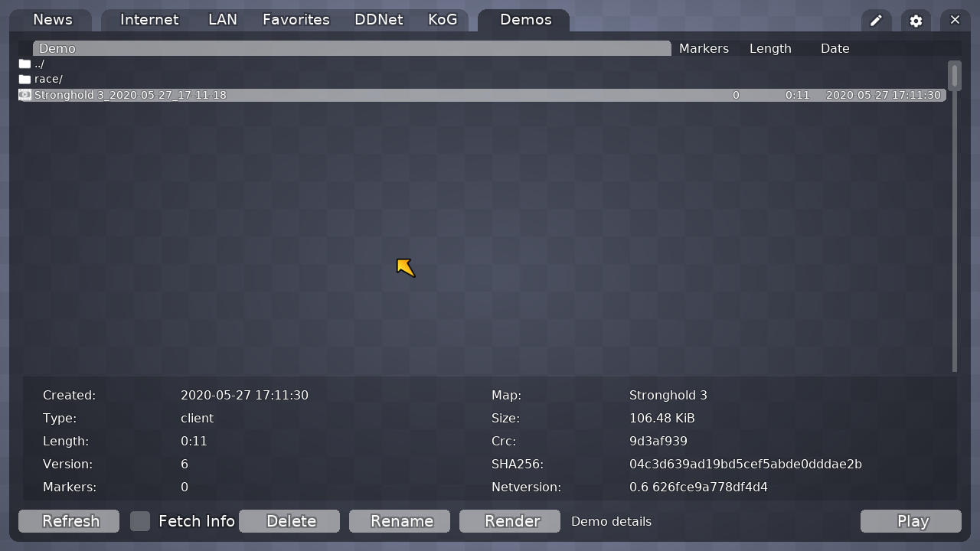Enable the Fetch Info checkbox
Viewport: 980px width, 551px height.
pyautogui.click(x=140, y=521)
